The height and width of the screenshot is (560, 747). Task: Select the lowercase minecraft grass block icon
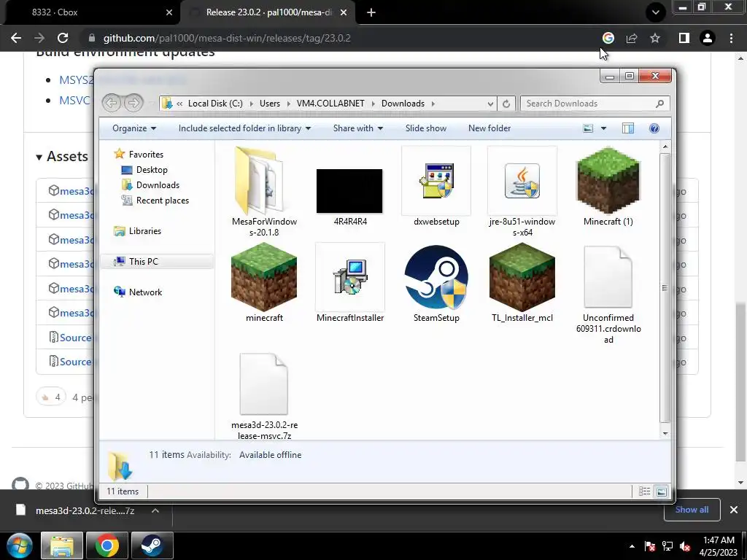pyautogui.click(x=264, y=276)
